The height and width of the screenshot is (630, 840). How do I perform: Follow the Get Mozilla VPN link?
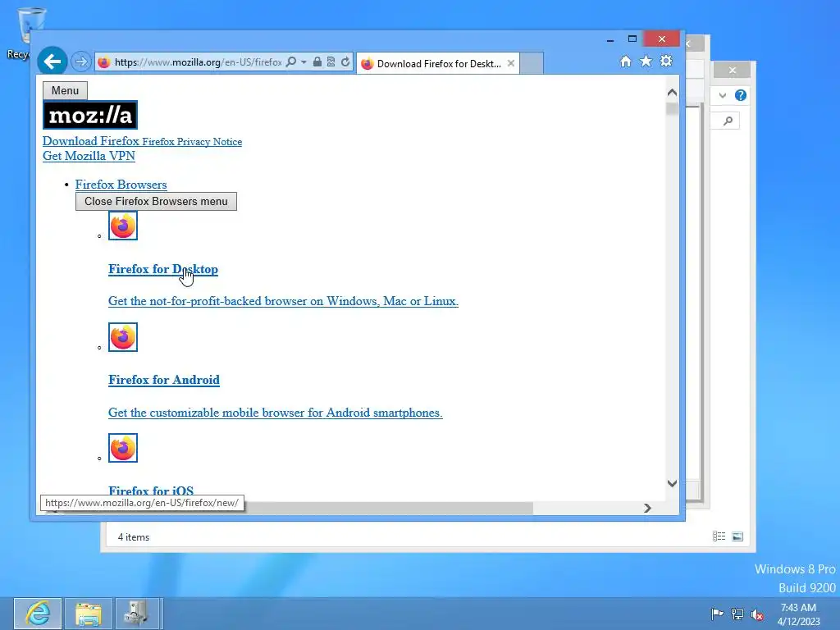click(89, 156)
